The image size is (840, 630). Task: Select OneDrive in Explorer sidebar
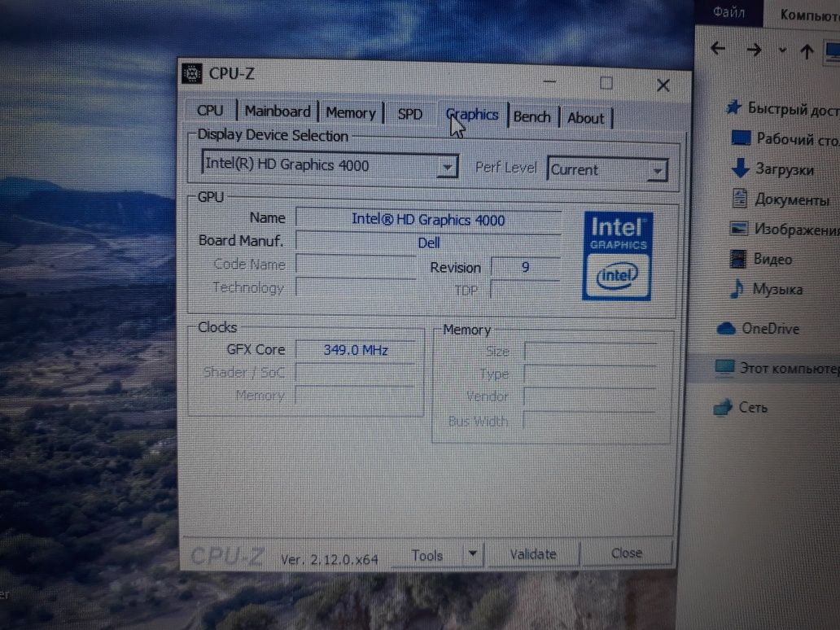click(770, 328)
